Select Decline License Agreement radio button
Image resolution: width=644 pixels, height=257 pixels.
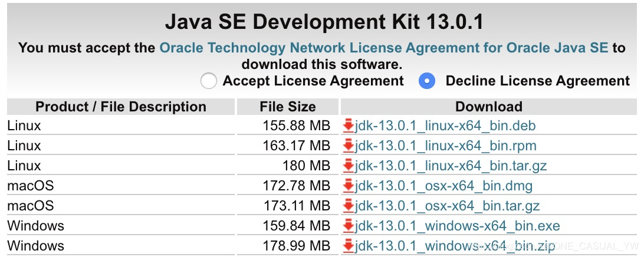427,81
